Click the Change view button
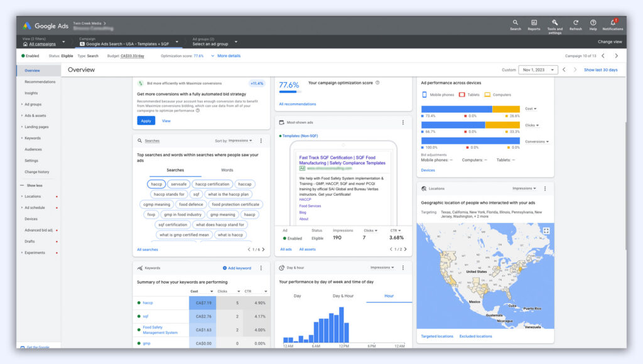This screenshot has height=364, width=643. (610, 42)
